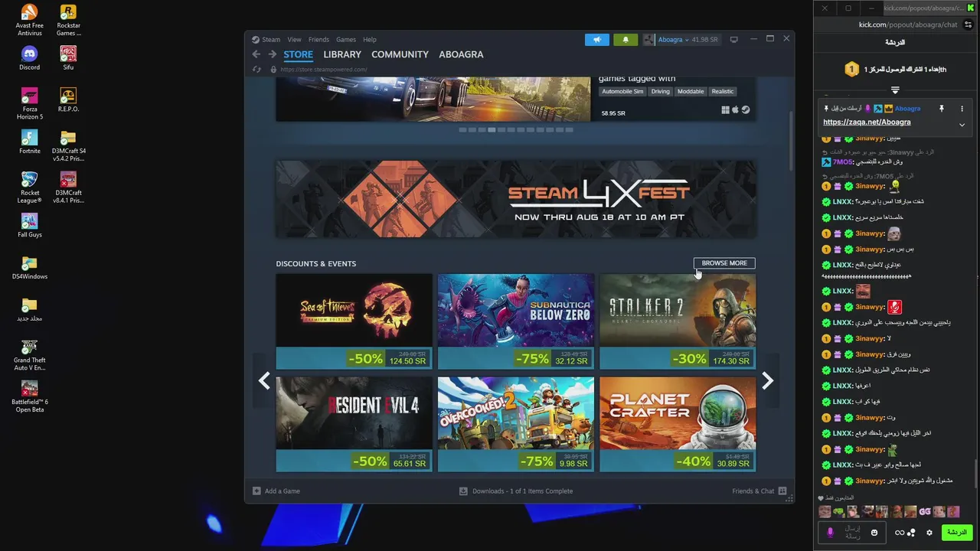Click the Steam announcements megaphone button

(x=597, y=40)
